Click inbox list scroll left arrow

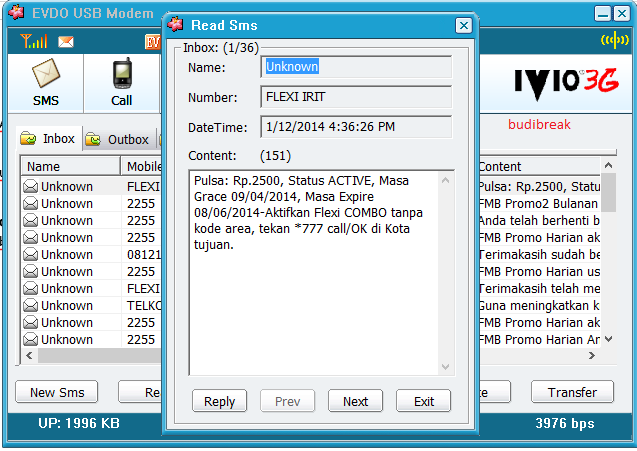[29, 356]
